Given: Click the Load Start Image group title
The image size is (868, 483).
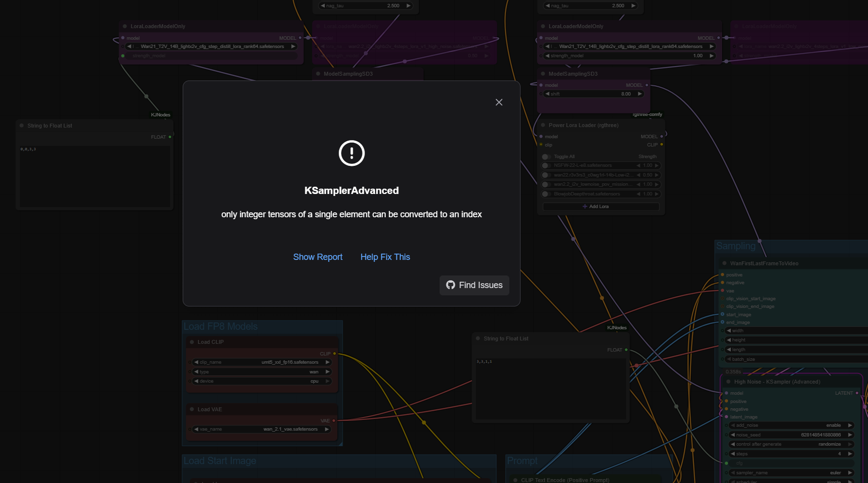Looking at the screenshot, I should pyautogui.click(x=220, y=461).
